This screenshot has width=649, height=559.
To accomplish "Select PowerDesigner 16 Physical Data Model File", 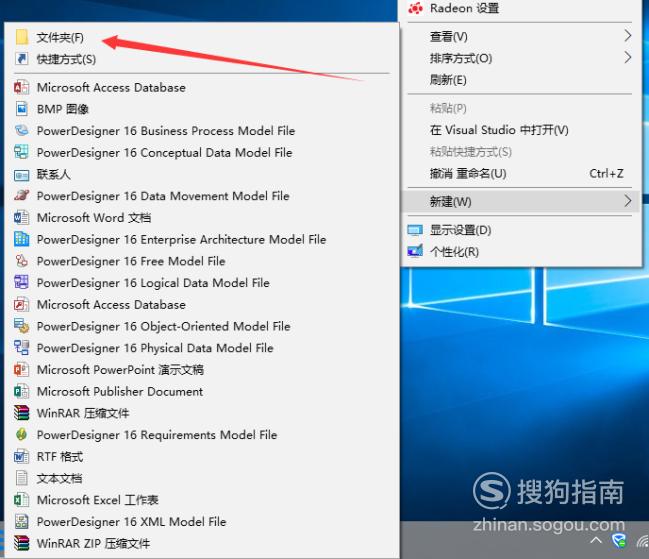I will [x=202, y=348].
